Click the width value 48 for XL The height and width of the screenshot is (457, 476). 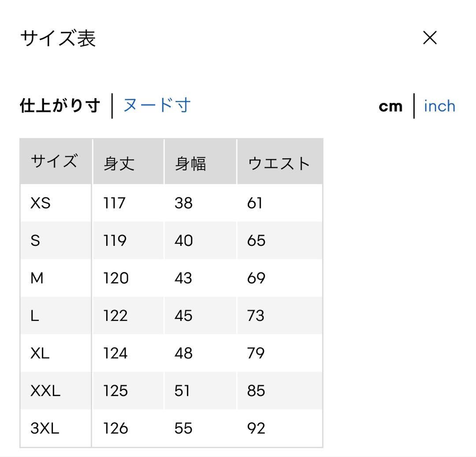point(183,353)
